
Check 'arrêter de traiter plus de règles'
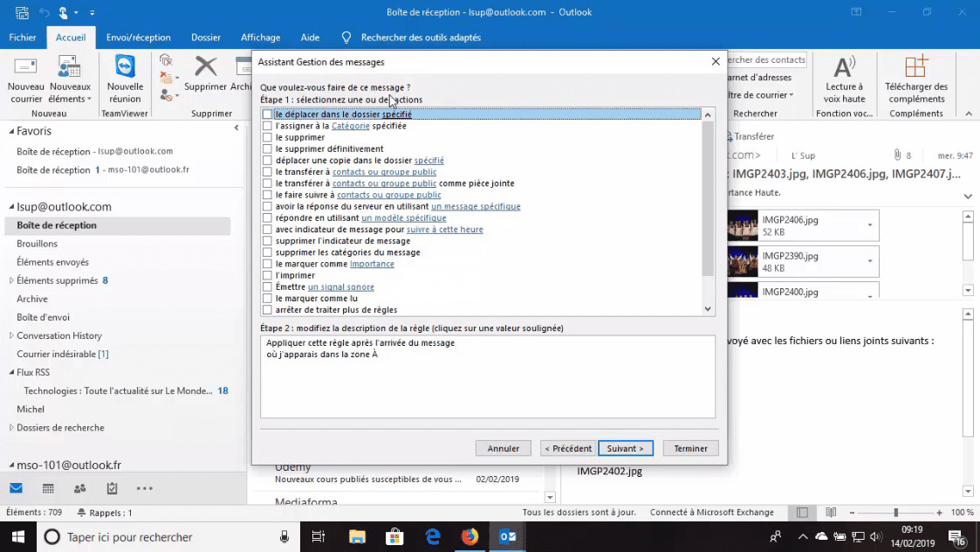click(268, 310)
